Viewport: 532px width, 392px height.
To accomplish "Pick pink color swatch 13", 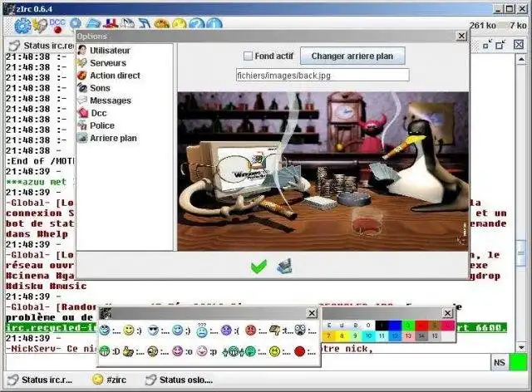I will 408,336.
